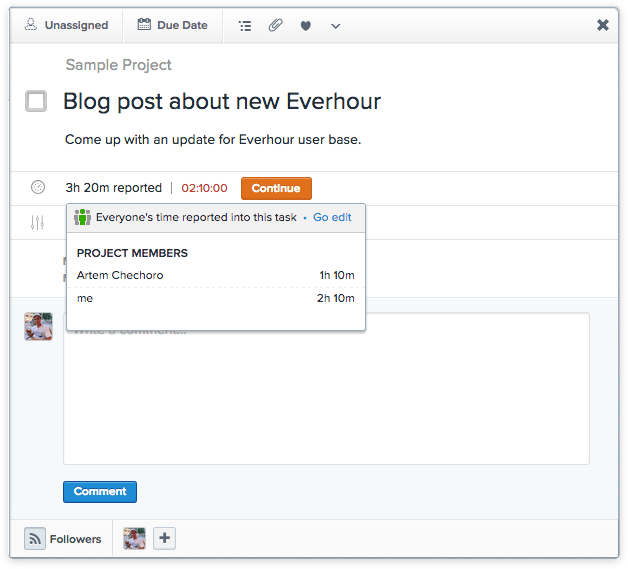
Task: Toggle the Followers feed icon
Action: [x=35, y=539]
